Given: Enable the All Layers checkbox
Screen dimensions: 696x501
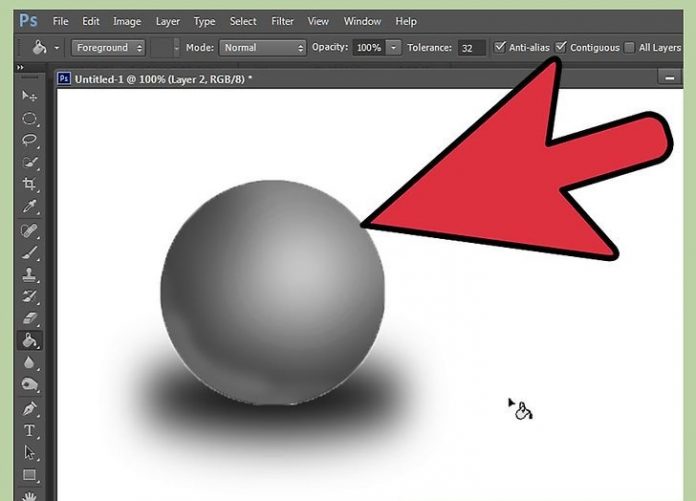Looking at the screenshot, I should point(629,47).
